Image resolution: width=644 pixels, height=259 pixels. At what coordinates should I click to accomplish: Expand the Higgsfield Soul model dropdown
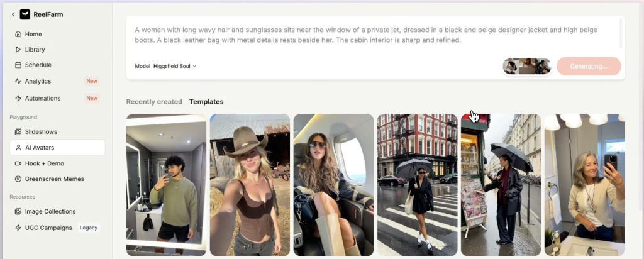(175, 66)
